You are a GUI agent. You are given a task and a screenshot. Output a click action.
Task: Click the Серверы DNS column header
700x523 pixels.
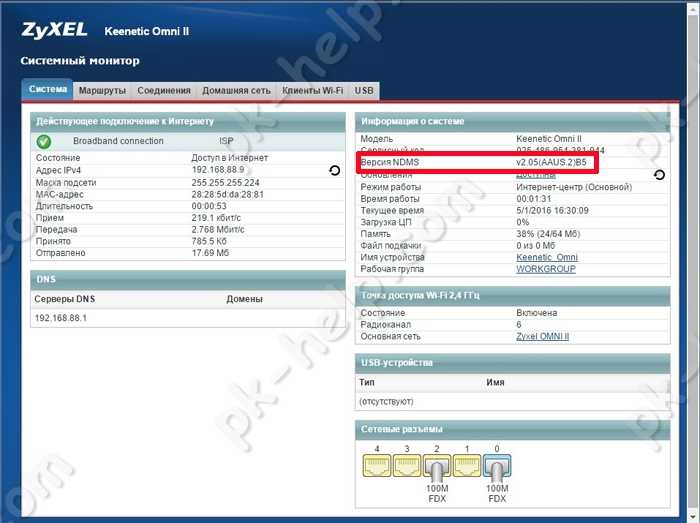tap(65, 299)
